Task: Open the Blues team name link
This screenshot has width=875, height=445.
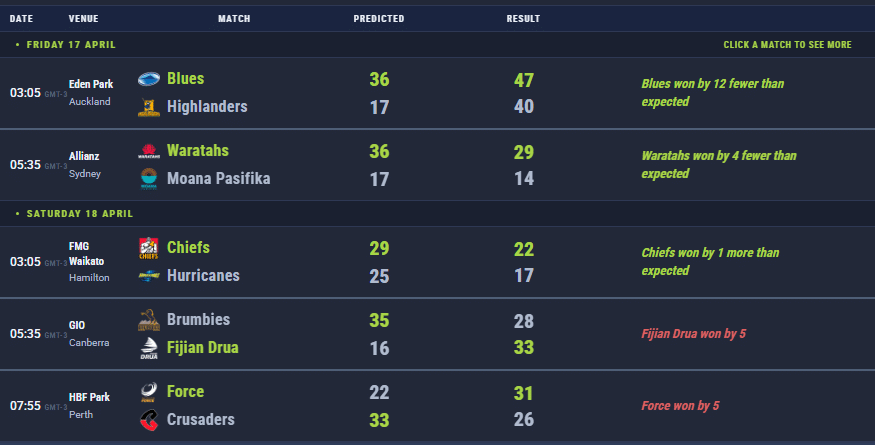Action: pyautogui.click(x=186, y=79)
